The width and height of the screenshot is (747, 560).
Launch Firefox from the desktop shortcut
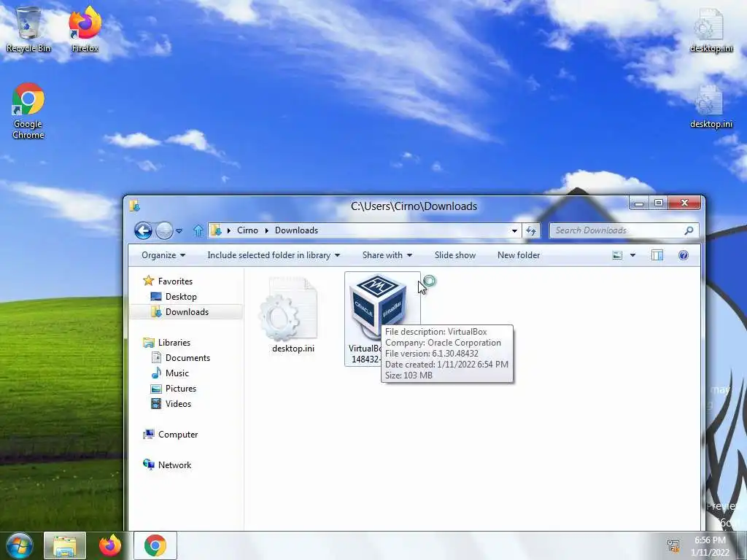pos(85,29)
